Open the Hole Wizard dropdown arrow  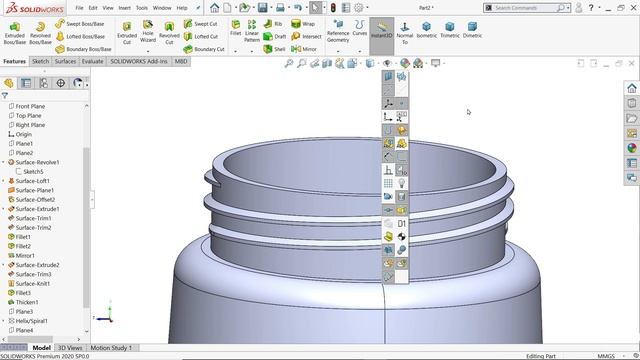(148, 51)
